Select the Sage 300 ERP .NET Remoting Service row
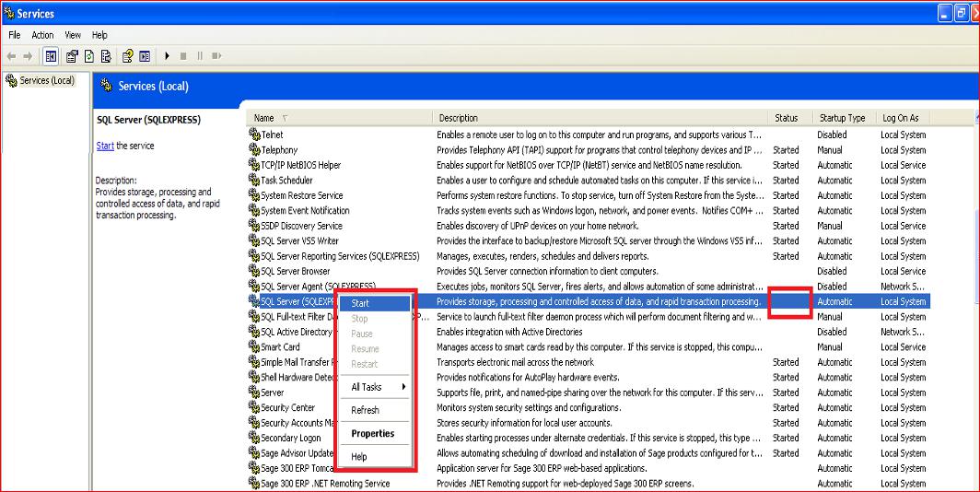This screenshot has height=492, width=980. click(589, 484)
